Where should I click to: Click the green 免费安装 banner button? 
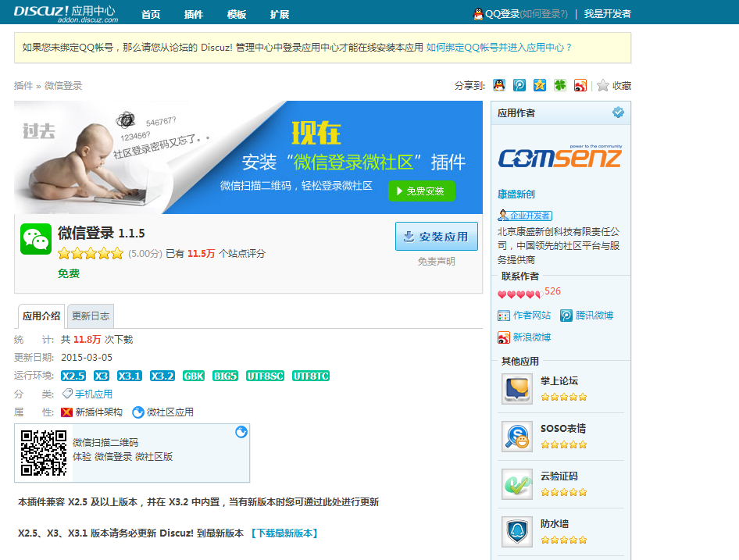(x=422, y=191)
